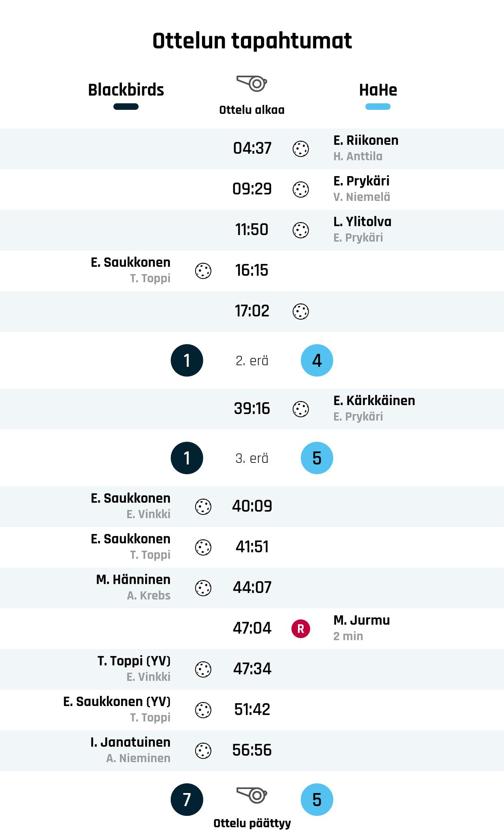Click HaHe score 4 badge at 2. erä
The height and width of the screenshot is (837, 504).
point(317,360)
